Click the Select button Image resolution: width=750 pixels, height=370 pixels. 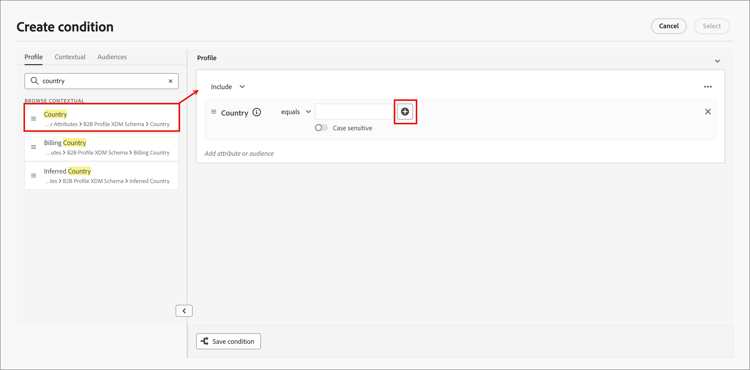[x=712, y=26]
